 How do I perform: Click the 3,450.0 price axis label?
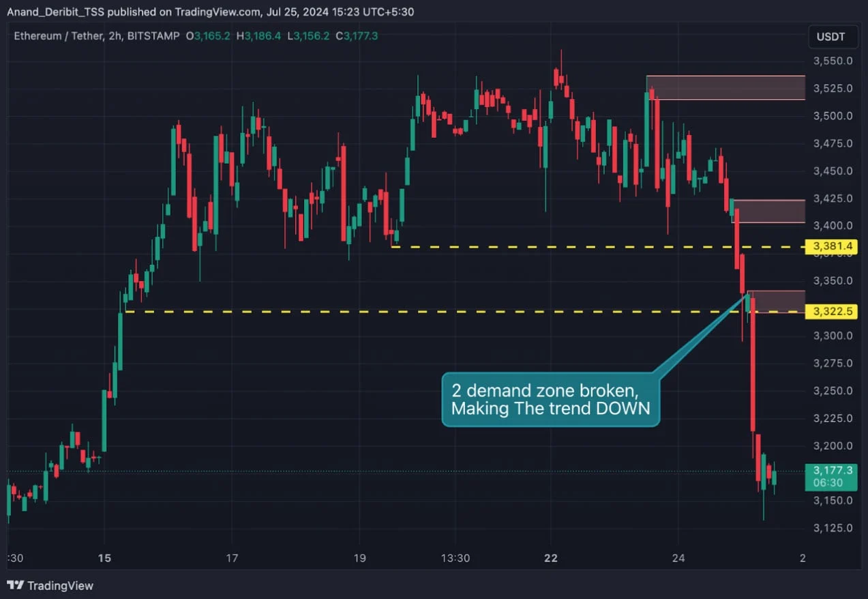point(833,171)
